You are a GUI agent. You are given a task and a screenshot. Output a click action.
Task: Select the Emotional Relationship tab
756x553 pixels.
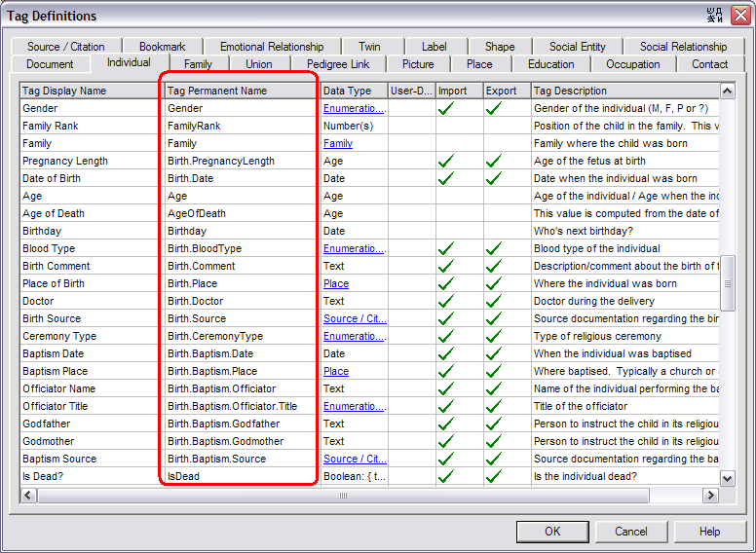pos(272,47)
